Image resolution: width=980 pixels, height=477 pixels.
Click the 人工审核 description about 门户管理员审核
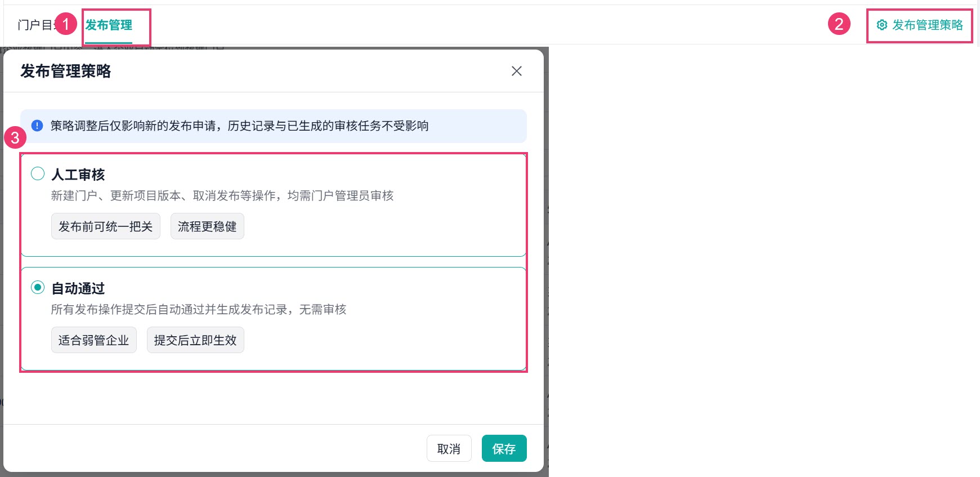[222, 195]
